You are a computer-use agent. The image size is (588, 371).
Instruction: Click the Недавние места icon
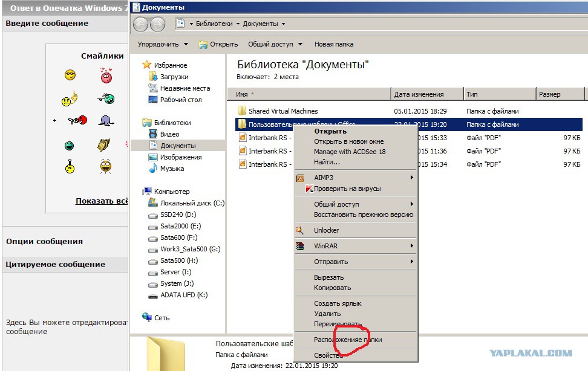click(x=152, y=88)
